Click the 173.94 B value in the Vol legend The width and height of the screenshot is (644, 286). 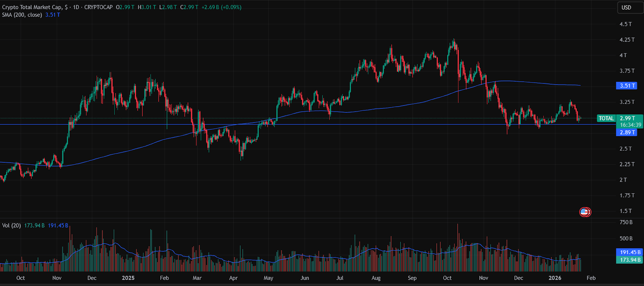35,226
